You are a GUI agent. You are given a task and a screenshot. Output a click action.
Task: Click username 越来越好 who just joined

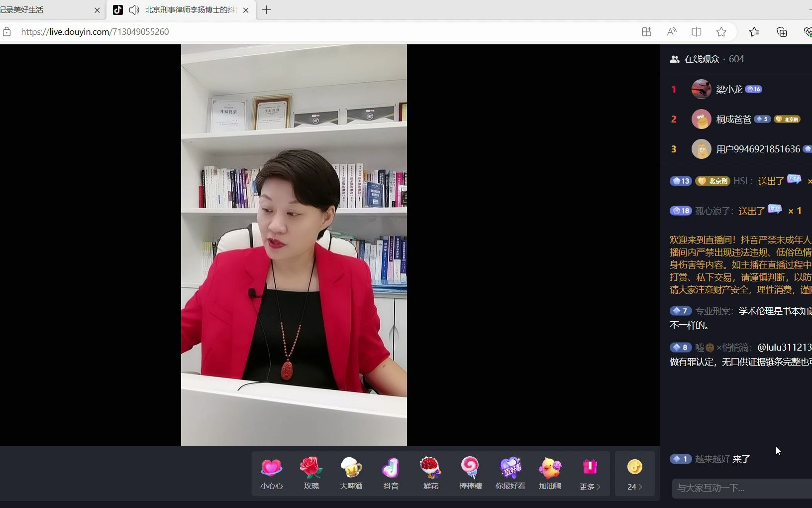pos(712,459)
